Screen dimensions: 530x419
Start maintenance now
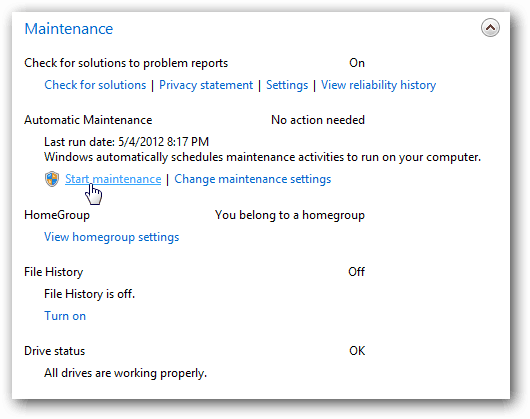coord(113,179)
